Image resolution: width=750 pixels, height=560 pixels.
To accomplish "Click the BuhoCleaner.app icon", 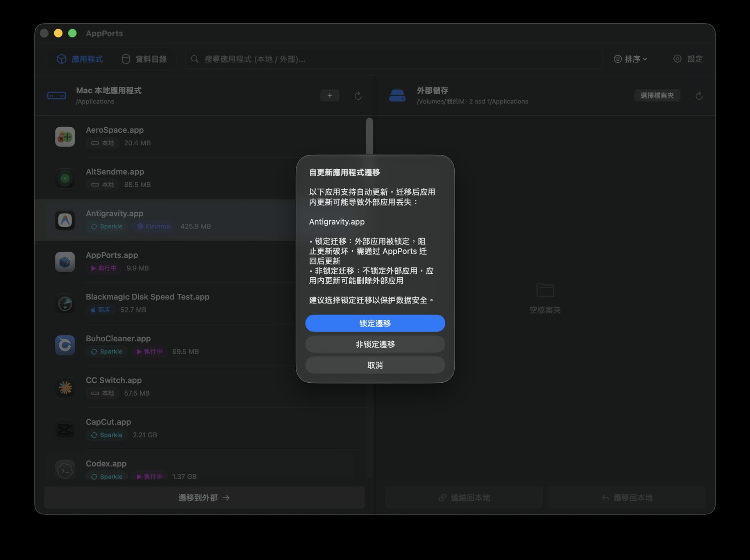I will (65, 345).
